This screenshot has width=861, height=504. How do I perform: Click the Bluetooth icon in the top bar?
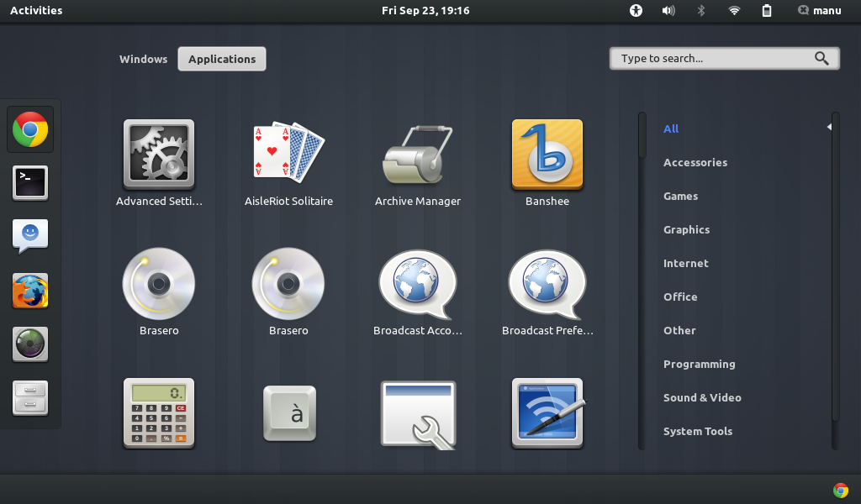[700, 11]
